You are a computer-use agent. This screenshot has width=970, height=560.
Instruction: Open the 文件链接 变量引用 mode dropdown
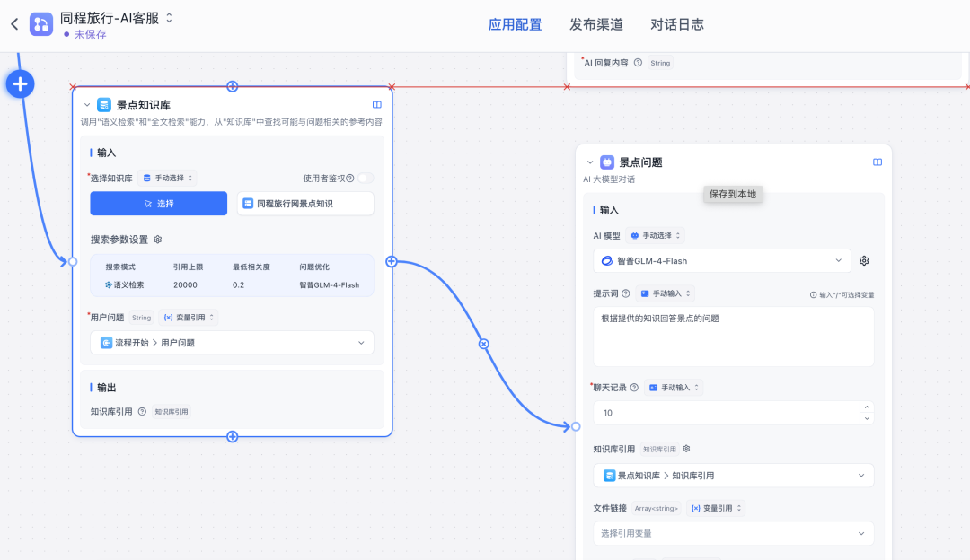(715, 508)
